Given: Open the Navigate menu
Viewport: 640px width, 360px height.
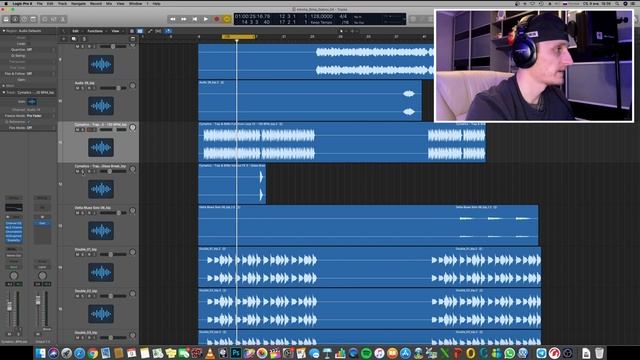Looking at the screenshot, I should click(78, 4).
